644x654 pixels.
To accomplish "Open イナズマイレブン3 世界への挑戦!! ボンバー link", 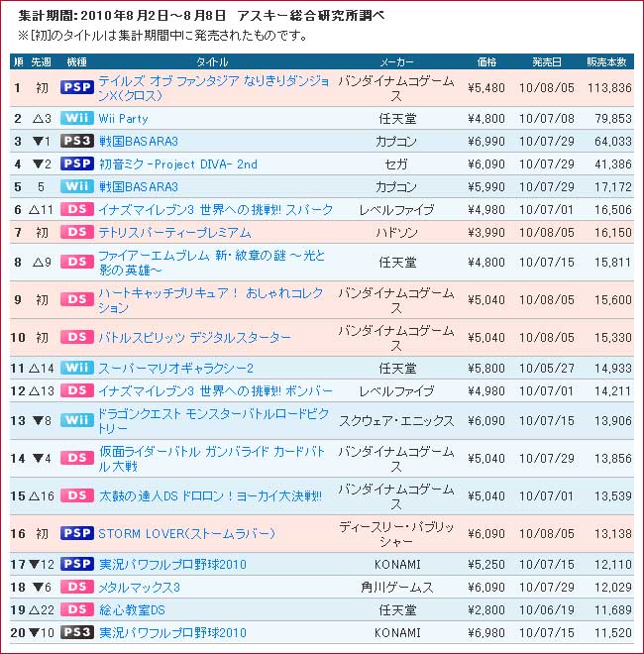I will coord(216,390).
